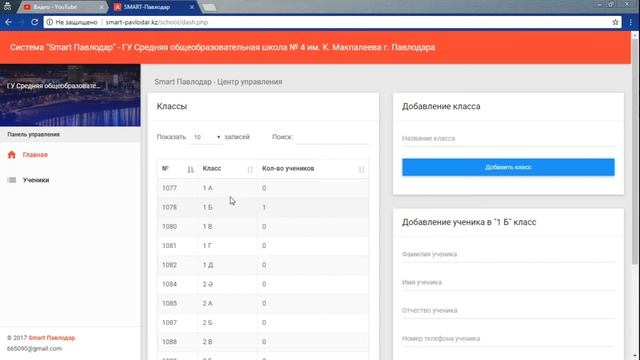The height and width of the screenshot is (360, 640).
Task: Focus the Поиск search field
Action: (332, 137)
